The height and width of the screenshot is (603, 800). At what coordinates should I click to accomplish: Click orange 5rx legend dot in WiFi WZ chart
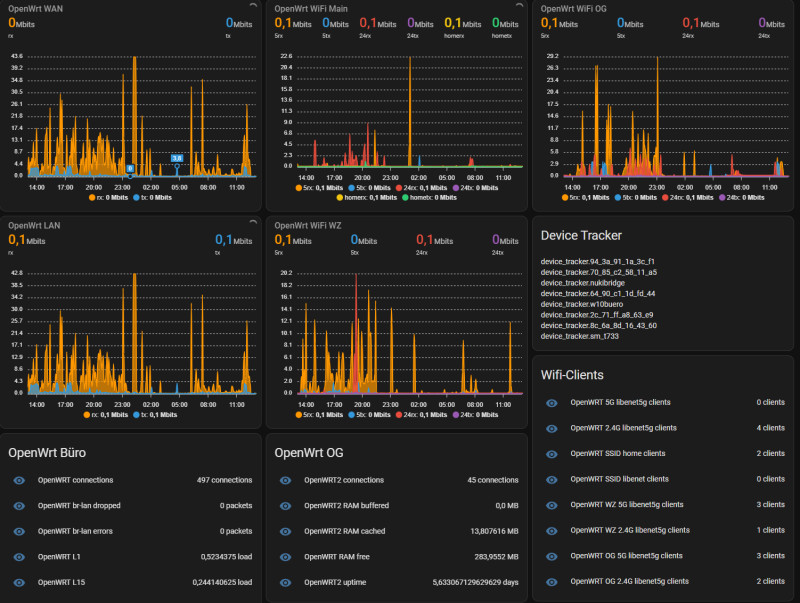click(x=298, y=413)
